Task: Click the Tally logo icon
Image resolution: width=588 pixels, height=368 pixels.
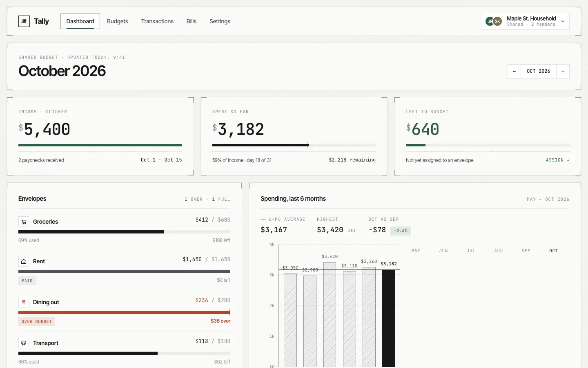Action: (x=24, y=21)
